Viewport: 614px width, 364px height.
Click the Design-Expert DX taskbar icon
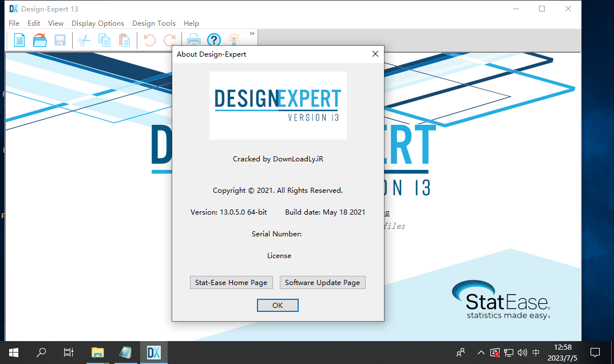(154, 353)
